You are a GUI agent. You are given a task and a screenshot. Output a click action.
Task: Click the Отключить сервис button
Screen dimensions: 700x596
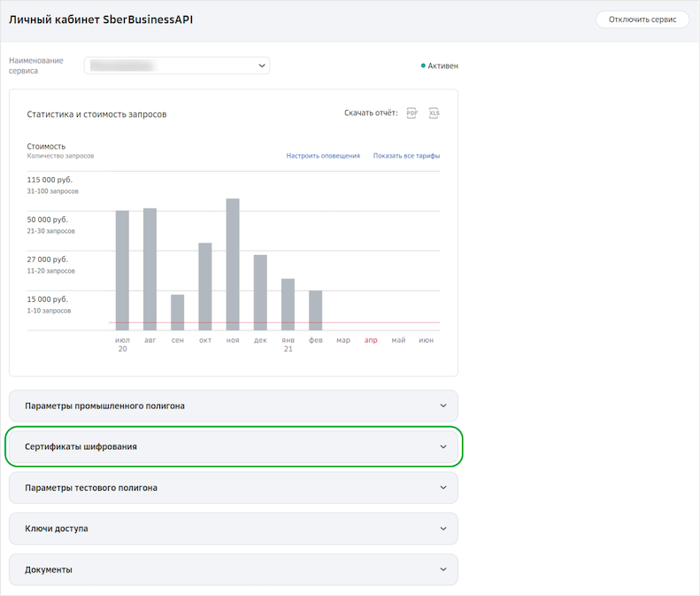(642, 19)
